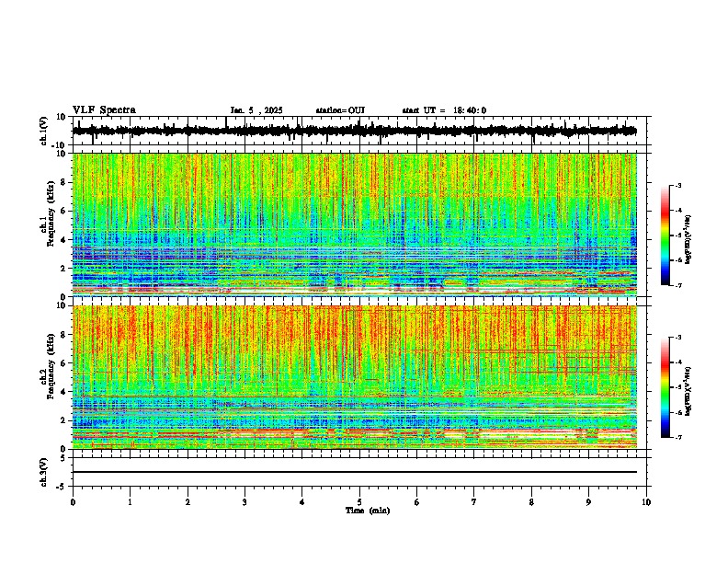Click the time axis tick label "1"
Screen dimensions: 728x563
[130, 502]
